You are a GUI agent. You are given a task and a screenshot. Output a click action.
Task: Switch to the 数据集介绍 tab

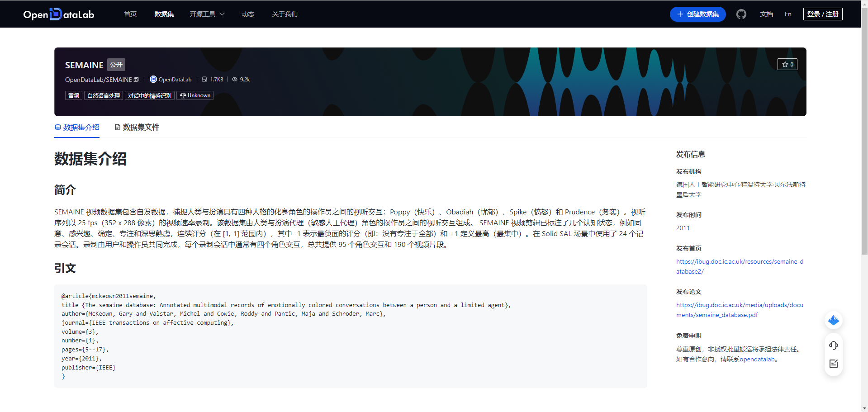[77, 128]
